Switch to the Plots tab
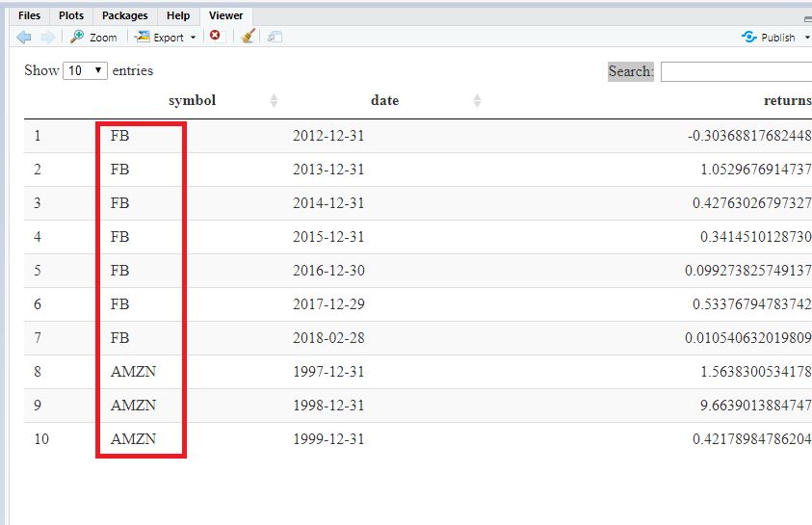Screen dimensions: 812x525 coord(70,15)
